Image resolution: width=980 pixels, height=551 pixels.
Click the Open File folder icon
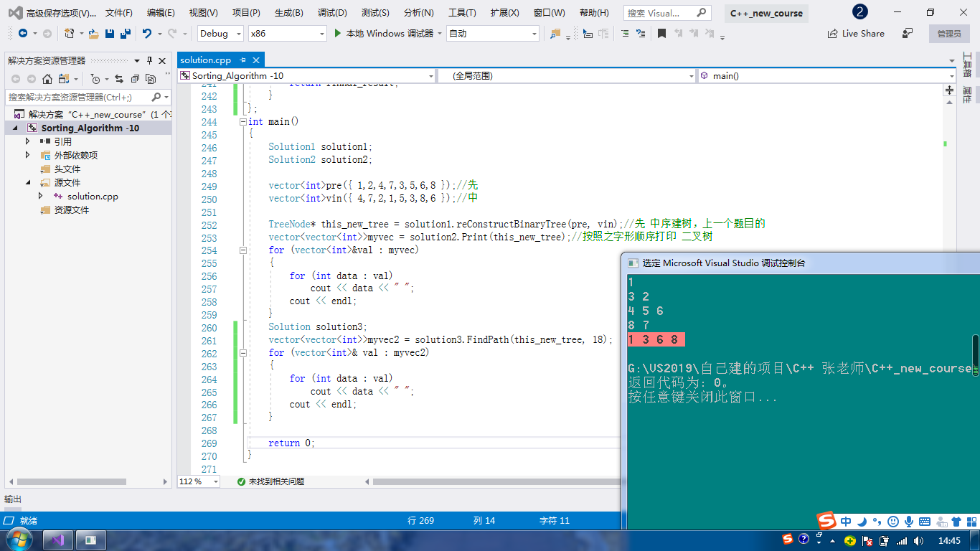coord(93,34)
